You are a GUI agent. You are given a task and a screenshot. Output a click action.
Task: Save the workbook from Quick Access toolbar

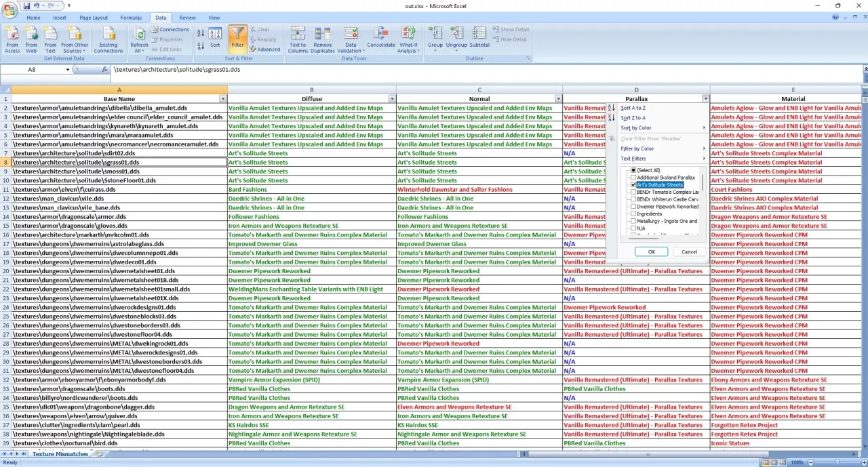tap(27, 5)
